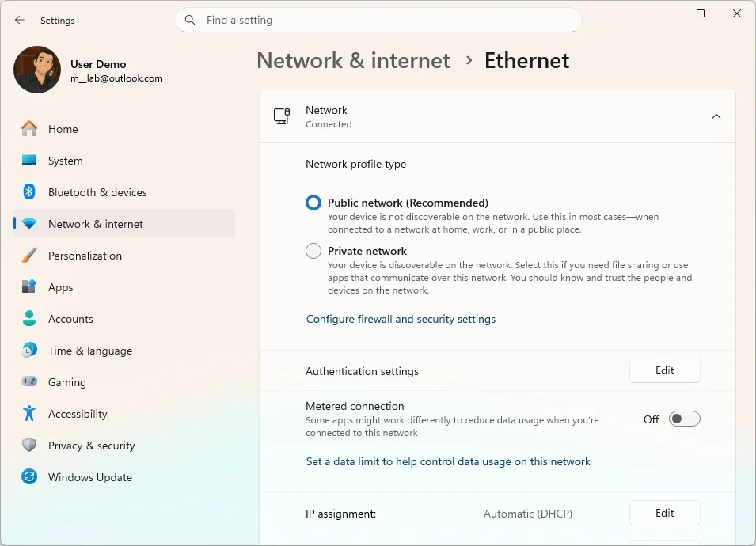
Task: Collapse the Network Connected section chevron
Action: pyautogui.click(x=716, y=116)
